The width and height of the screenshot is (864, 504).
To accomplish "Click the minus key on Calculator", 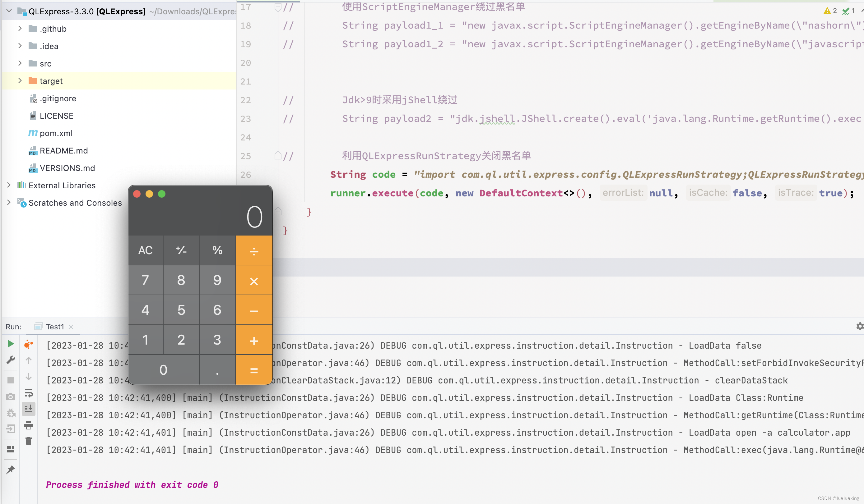I will pyautogui.click(x=254, y=310).
